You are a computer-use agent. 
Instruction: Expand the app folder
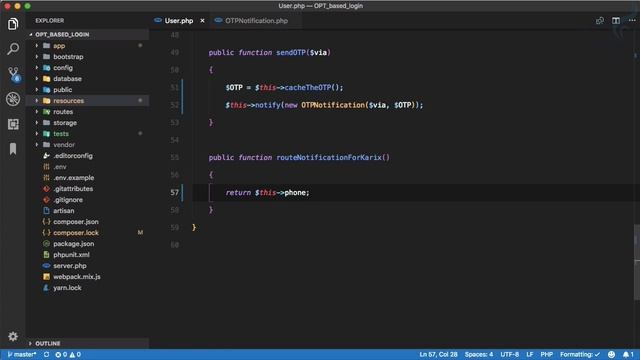point(88,46)
